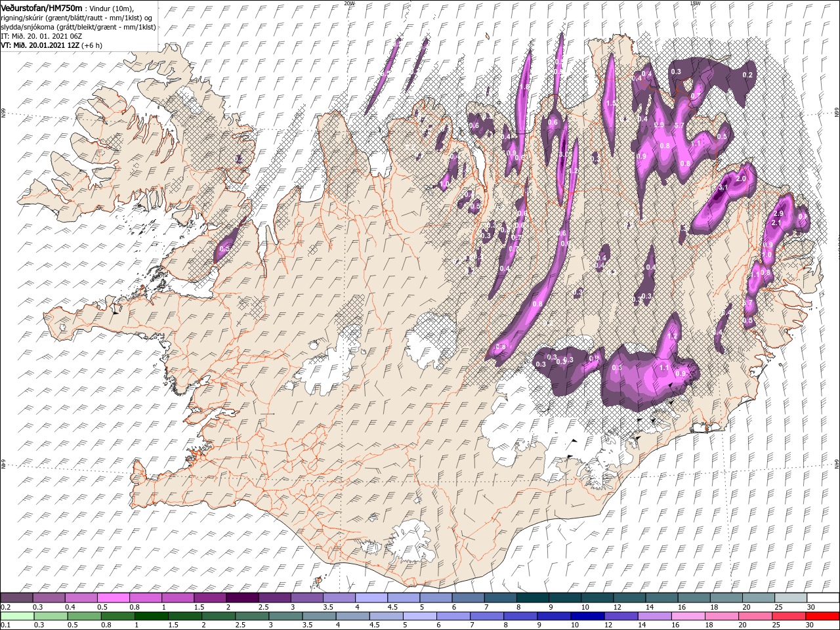The width and height of the screenshot is (840, 630).
Task: Select the light pink 16 swatch in rain scale
Action: coord(688,616)
